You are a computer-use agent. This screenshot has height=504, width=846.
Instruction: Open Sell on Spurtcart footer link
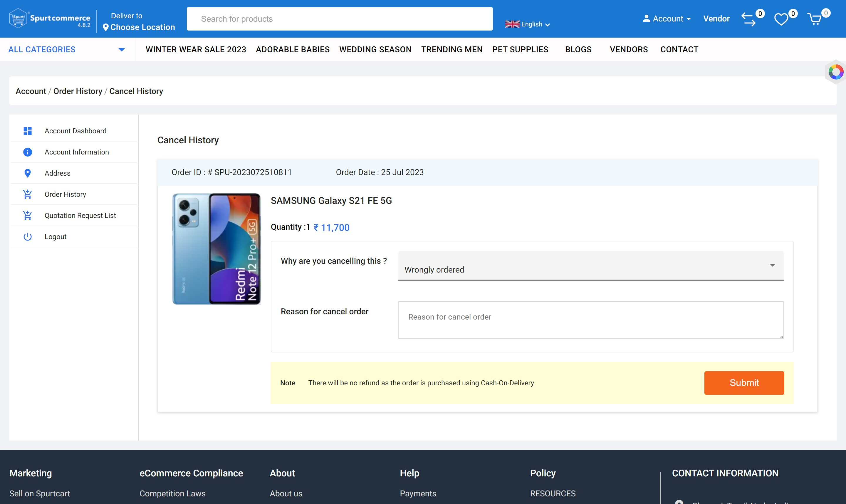tap(40, 493)
